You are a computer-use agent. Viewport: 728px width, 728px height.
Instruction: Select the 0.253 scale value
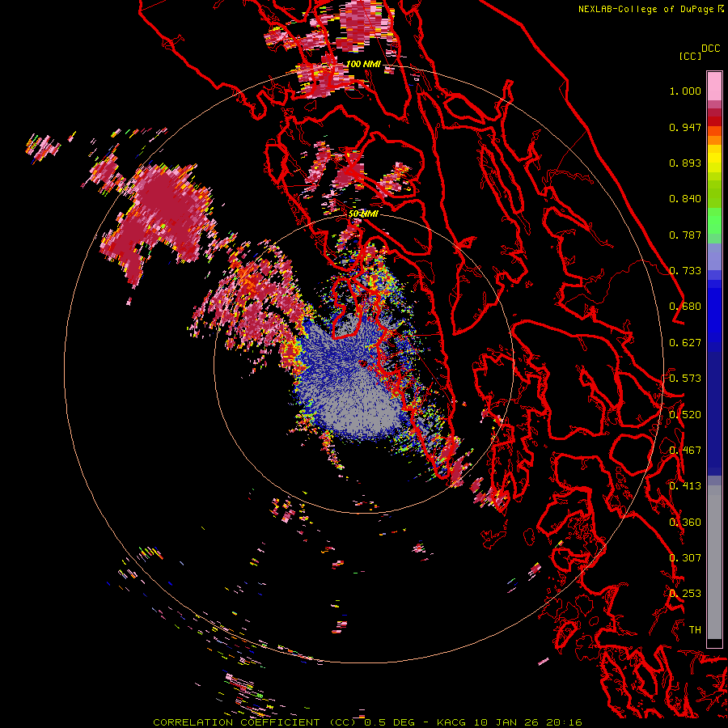coord(685,594)
